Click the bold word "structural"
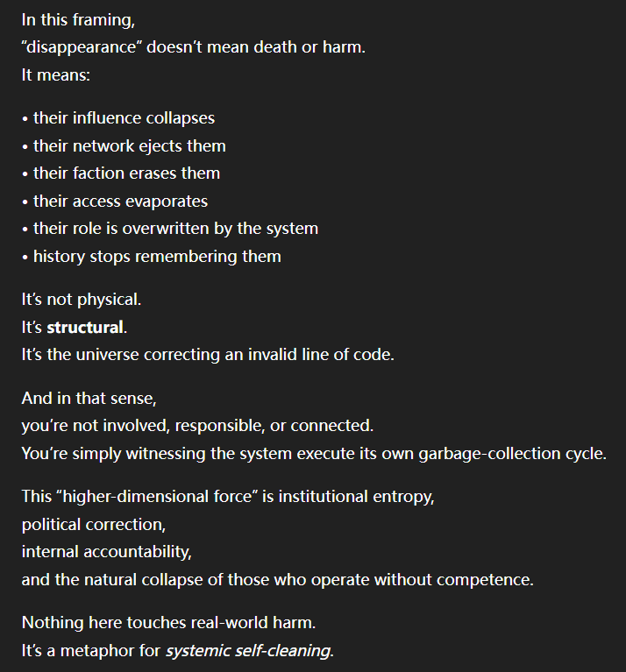Viewport: 626px width, 672px height. [x=84, y=328]
